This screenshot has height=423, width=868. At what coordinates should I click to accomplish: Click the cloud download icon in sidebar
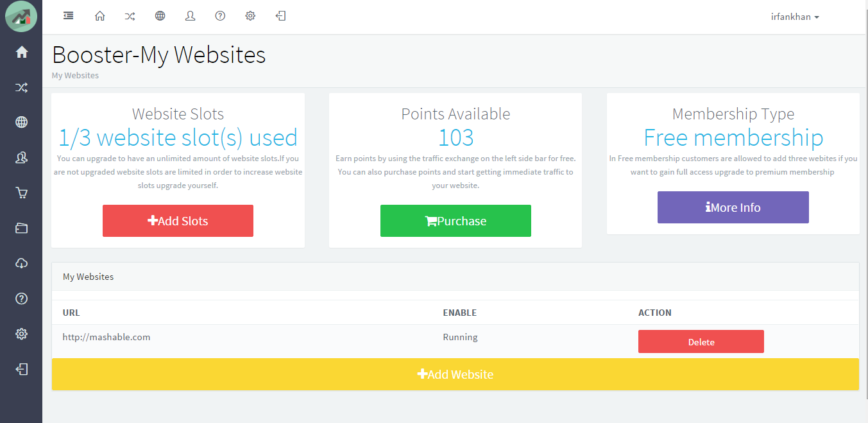[x=22, y=263]
